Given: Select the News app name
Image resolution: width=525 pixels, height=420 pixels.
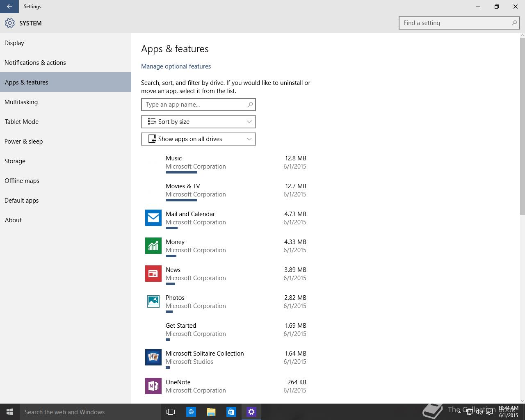Looking at the screenshot, I should tap(173, 270).
